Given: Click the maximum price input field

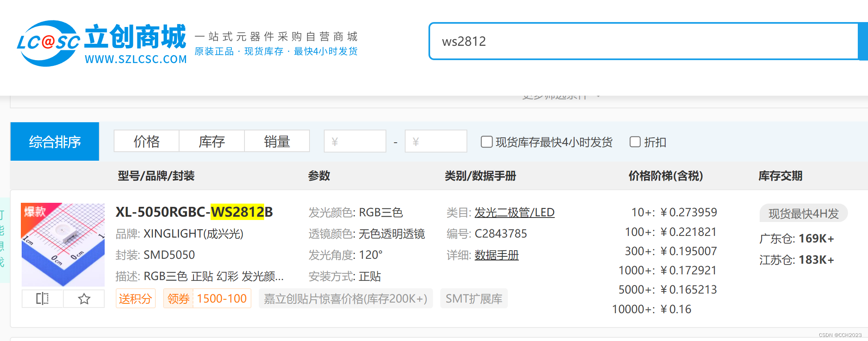Looking at the screenshot, I should (x=436, y=141).
